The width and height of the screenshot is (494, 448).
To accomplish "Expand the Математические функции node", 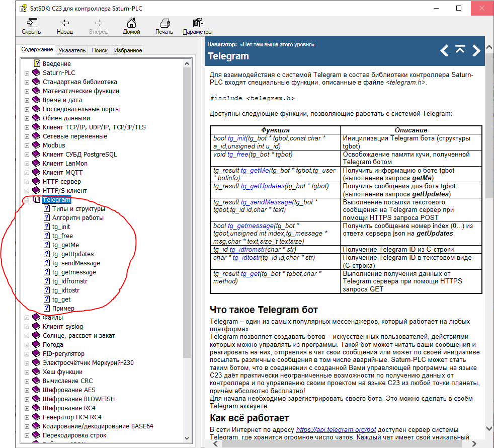I will point(27,92).
